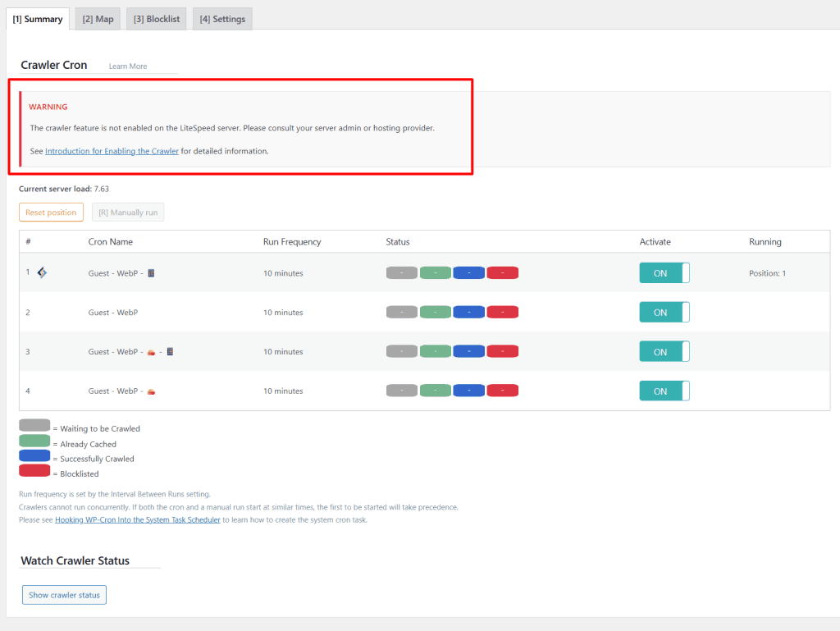The image size is (840, 631).
Task: Click the mobile icon in crawler 1 name
Action: [x=150, y=272]
